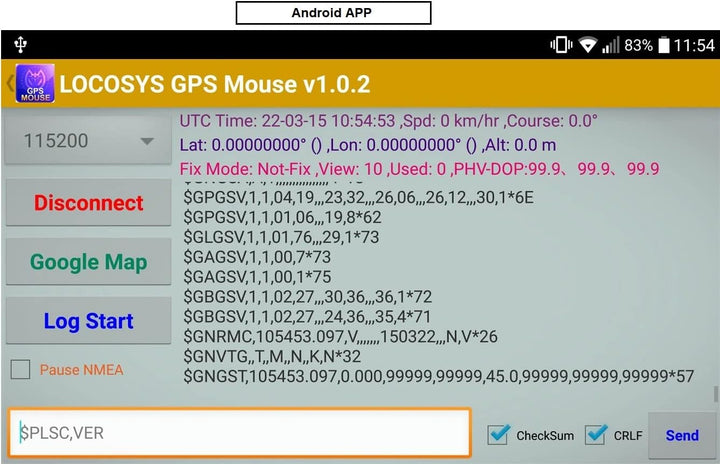Enable the Pause NMEA checkbox
Viewport: 720px width, 464px height.
pos(21,369)
